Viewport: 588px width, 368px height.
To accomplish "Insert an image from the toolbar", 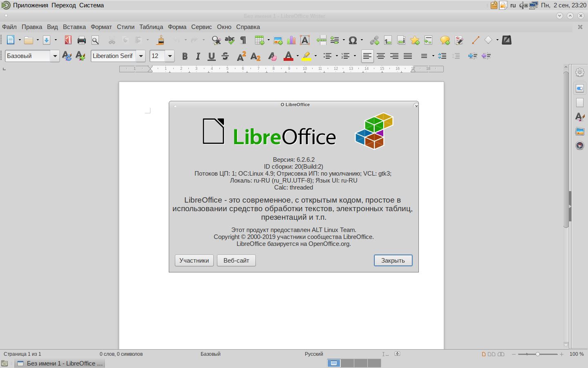I will tap(278, 40).
